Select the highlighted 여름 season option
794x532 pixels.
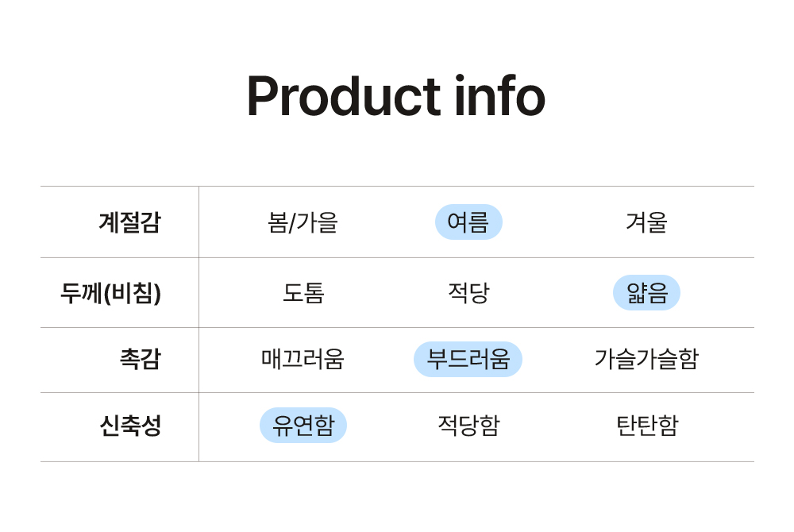[x=468, y=222]
